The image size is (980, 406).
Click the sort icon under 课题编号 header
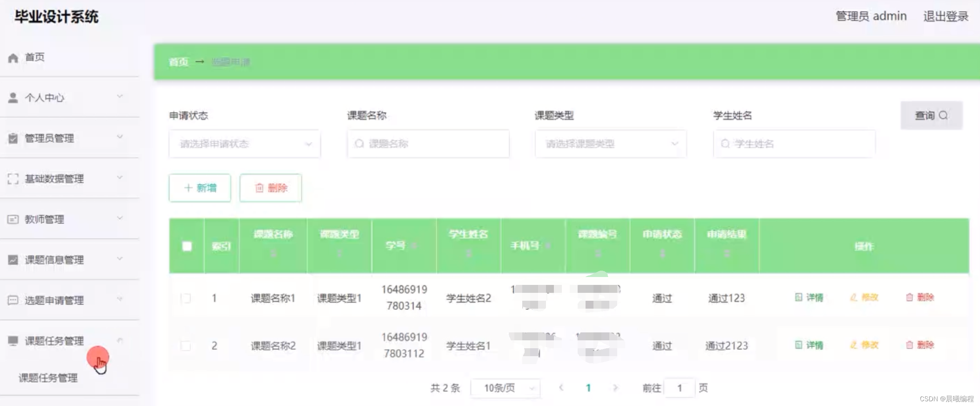[x=598, y=253]
